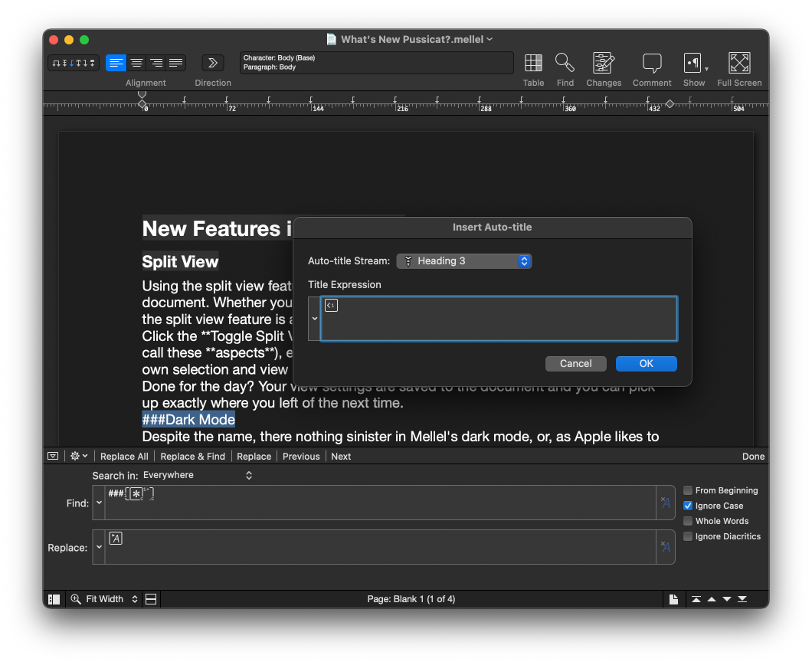Click the wildcard token in Find field
Viewport: 812px width, 665px height.
[136, 493]
